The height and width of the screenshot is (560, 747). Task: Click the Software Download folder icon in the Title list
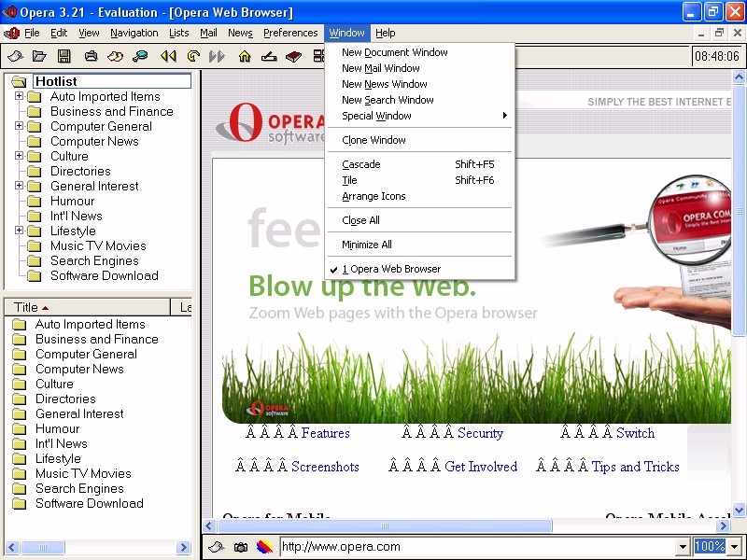tap(19, 504)
